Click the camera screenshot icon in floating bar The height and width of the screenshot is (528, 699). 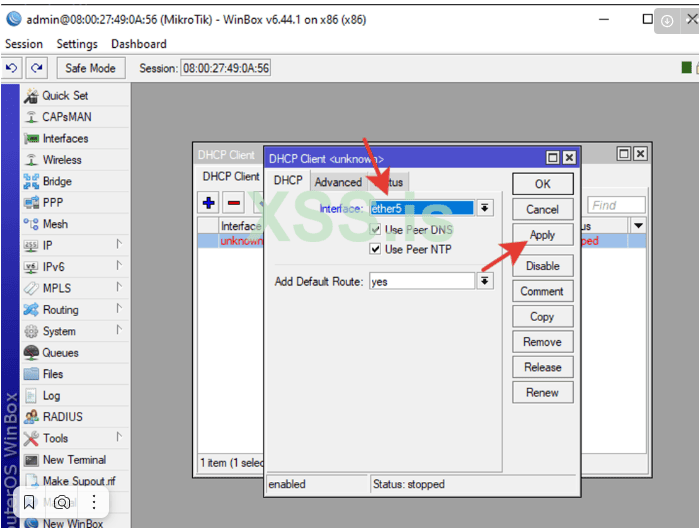coord(62,502)
